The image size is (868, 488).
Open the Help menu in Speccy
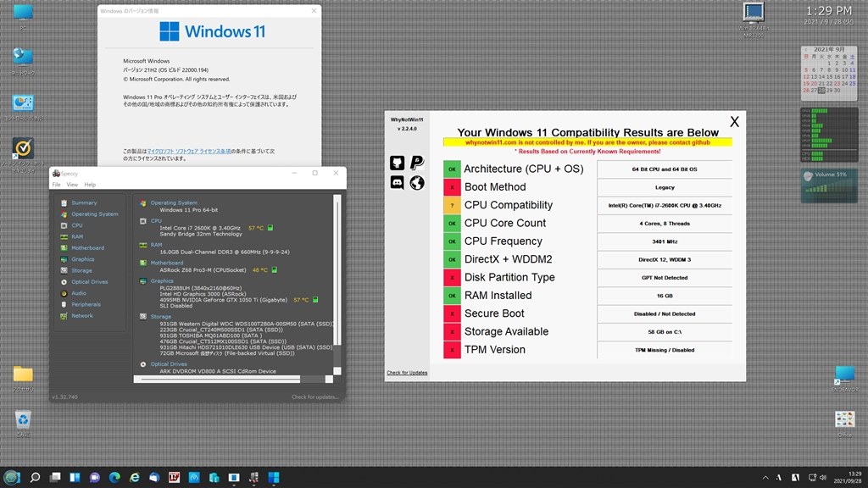pos(90,185)
